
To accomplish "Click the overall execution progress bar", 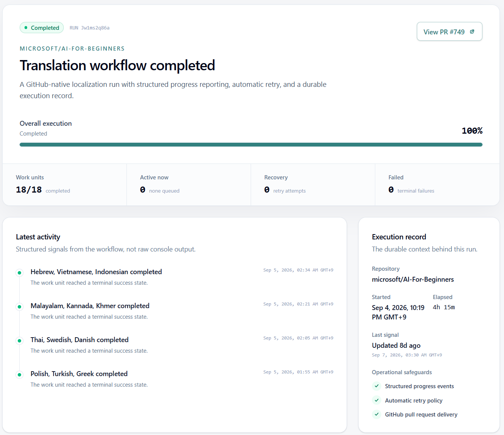I will coord(251,145).
